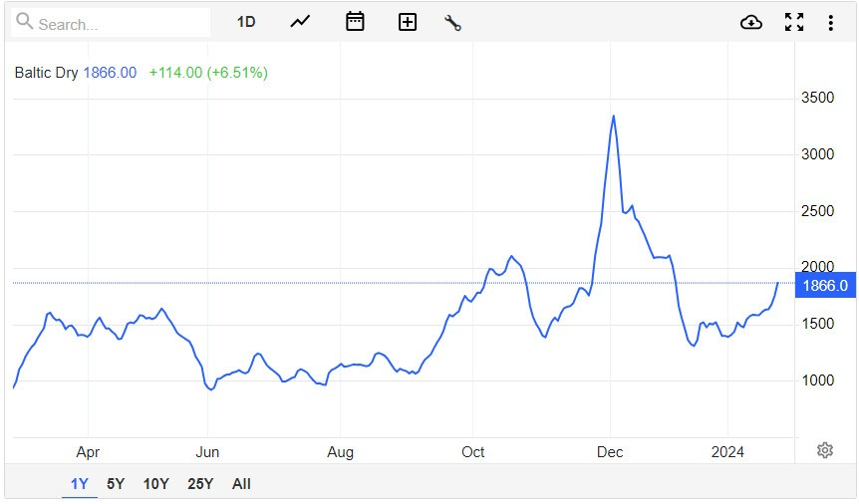The image size is (859, 504).
Task: Switch to the 5Y time range
Action: tap(116, 484)
